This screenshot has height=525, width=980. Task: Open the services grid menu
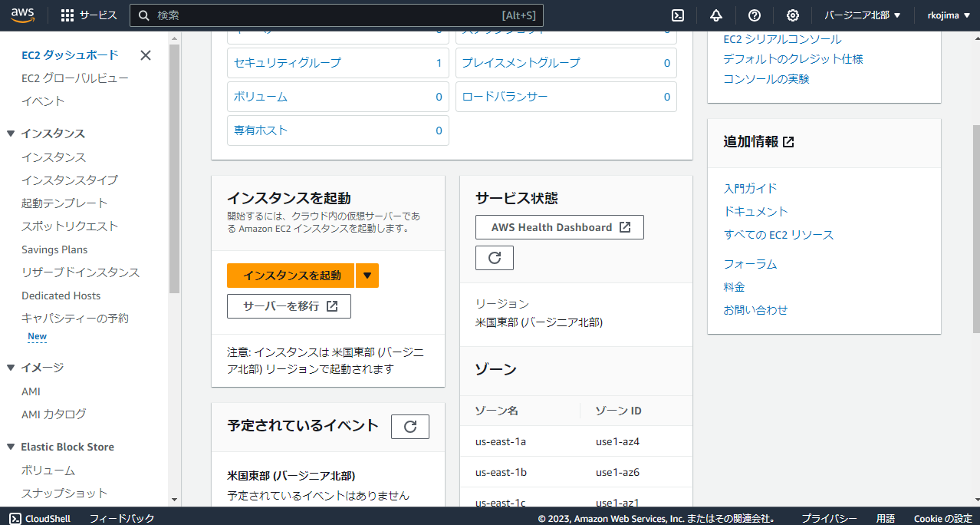pos(67,15)
